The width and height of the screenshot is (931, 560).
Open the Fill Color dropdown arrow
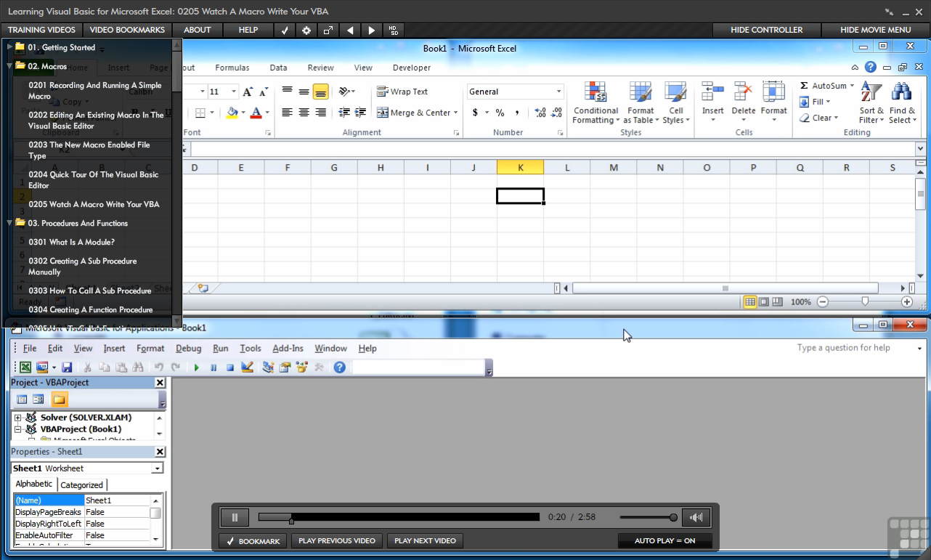pos(243,113)
